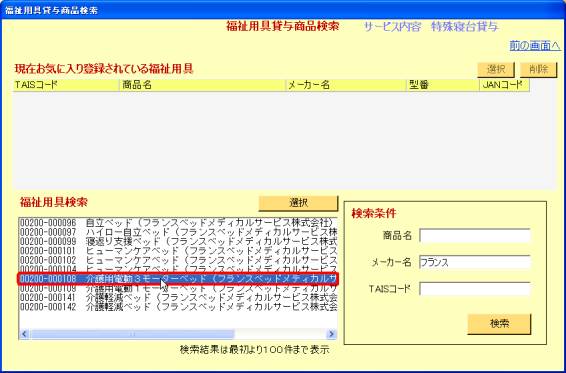Select row 00200-000099 寝返り支援ベッド
The width and height of the screenshot is (566, 373).
[x=178, y=241]
